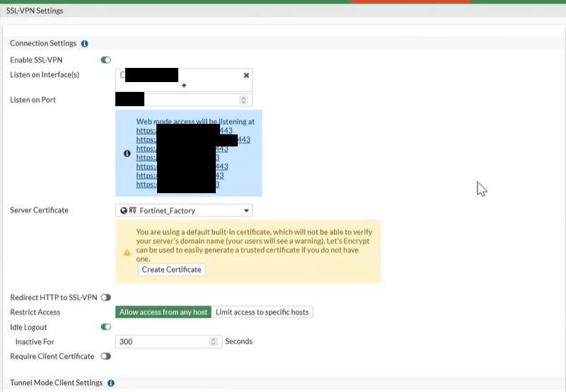Click the globe icon beside Fortinet_Factory
This screenshot has width=566, height=392.
[x=124, y=210]
